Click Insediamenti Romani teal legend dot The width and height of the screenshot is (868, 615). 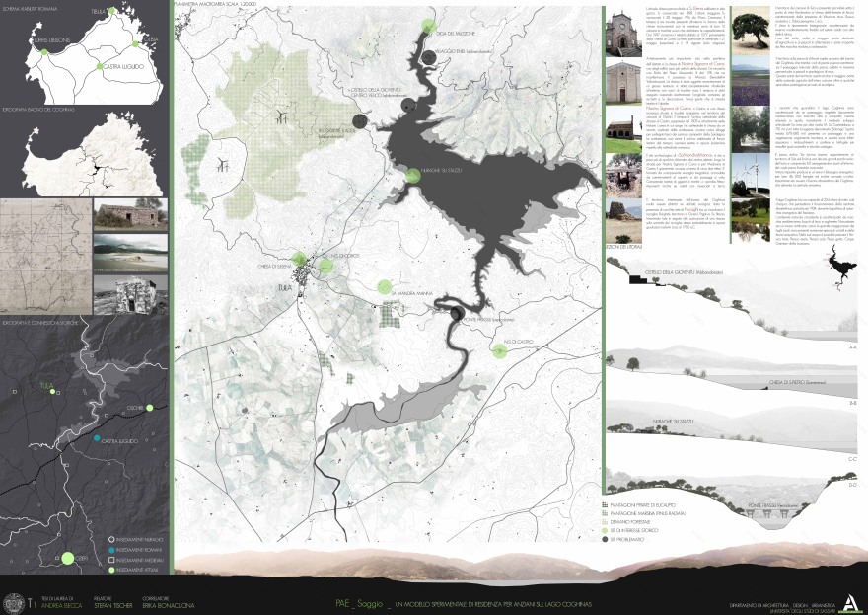click(x=98, y=548)
